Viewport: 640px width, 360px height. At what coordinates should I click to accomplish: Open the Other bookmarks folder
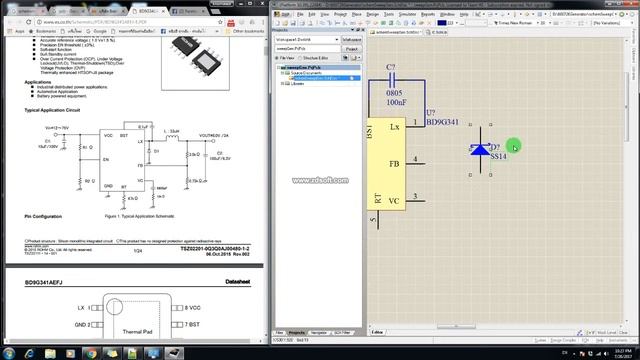[x=244, y=31]
